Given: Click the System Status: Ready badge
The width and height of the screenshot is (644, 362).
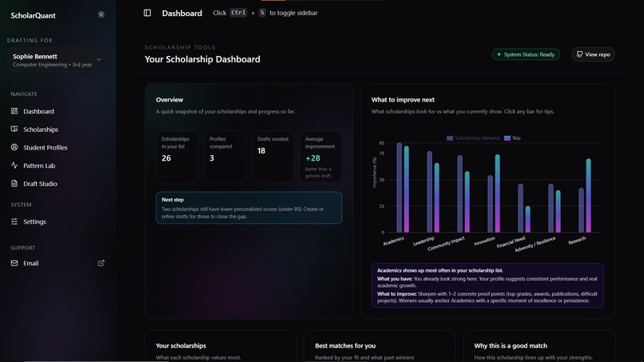Looking at the screenshot, I should (x=526, y=54).
